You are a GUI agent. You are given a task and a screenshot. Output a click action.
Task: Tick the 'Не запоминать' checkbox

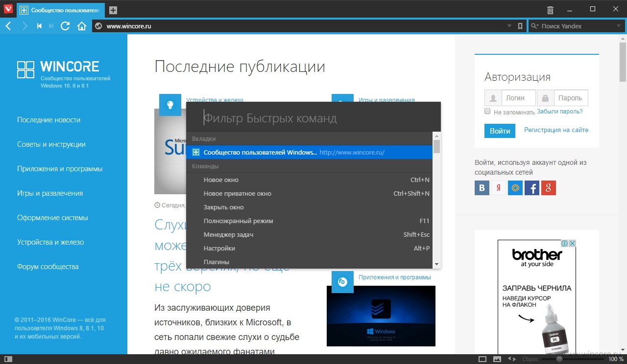click(x=487, y=112)
